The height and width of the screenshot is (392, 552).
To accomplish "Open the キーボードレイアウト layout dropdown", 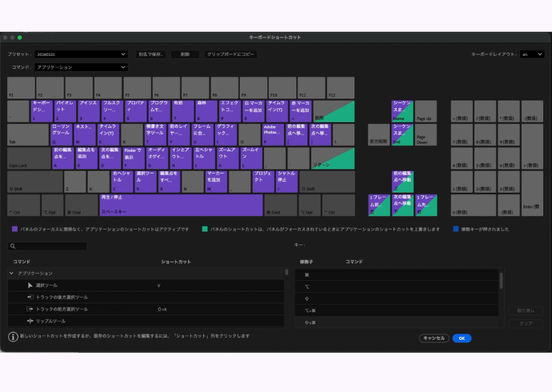I will (x=531, y=54).
